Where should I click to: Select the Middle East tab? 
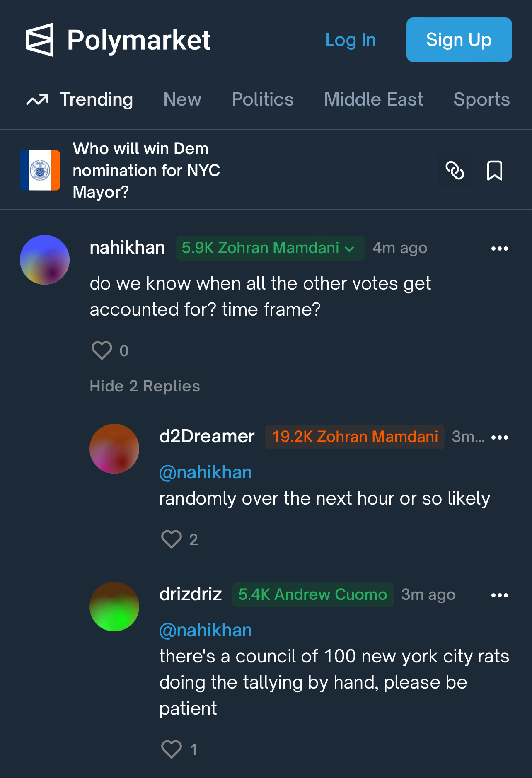click(373, 99)
